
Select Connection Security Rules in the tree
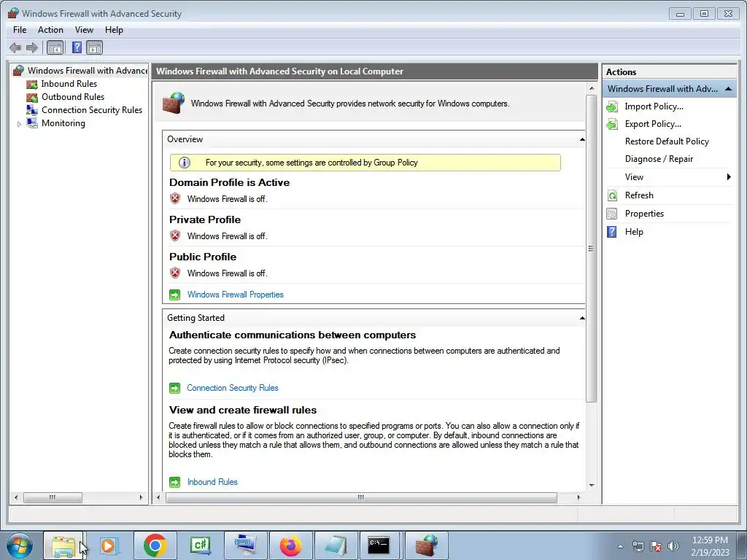coord(92,110)
